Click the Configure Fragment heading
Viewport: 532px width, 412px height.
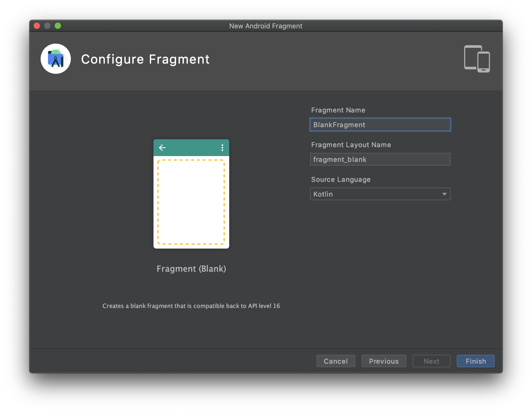(145, 59)
